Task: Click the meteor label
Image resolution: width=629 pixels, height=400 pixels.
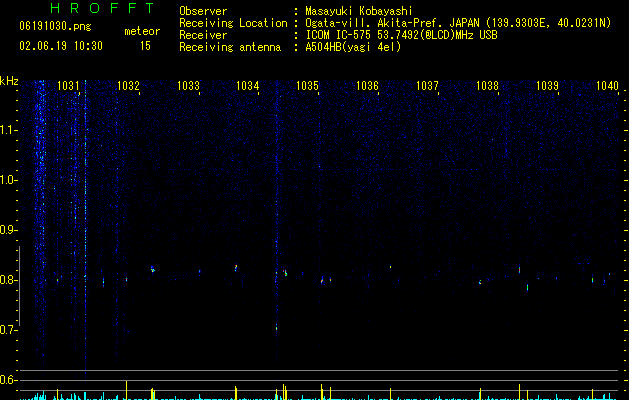Action: tap(142, 31)
